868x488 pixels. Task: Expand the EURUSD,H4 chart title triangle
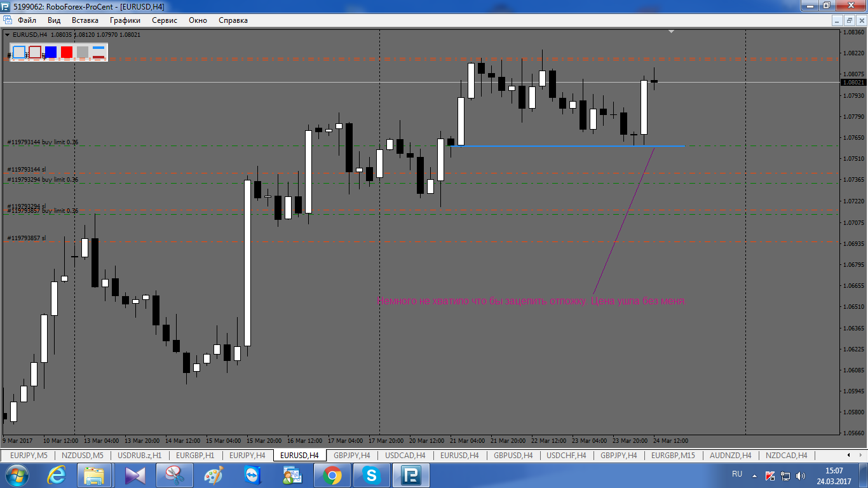click(7, 34)
